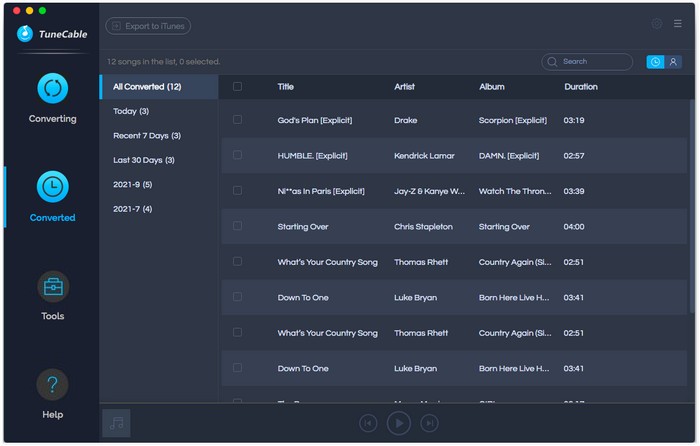This screenshot has width=700, height=446.
Task: Click duration 02:57
Action: pos(574,156)
